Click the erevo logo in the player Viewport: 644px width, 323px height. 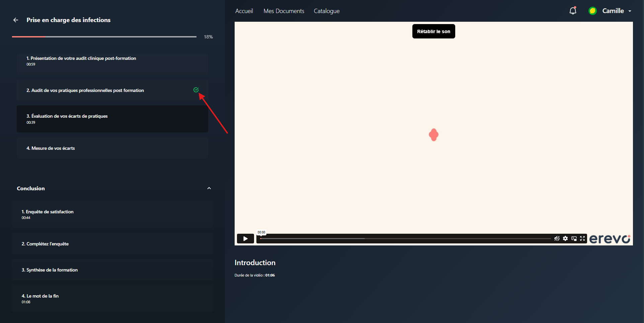[x=610, y=239]
